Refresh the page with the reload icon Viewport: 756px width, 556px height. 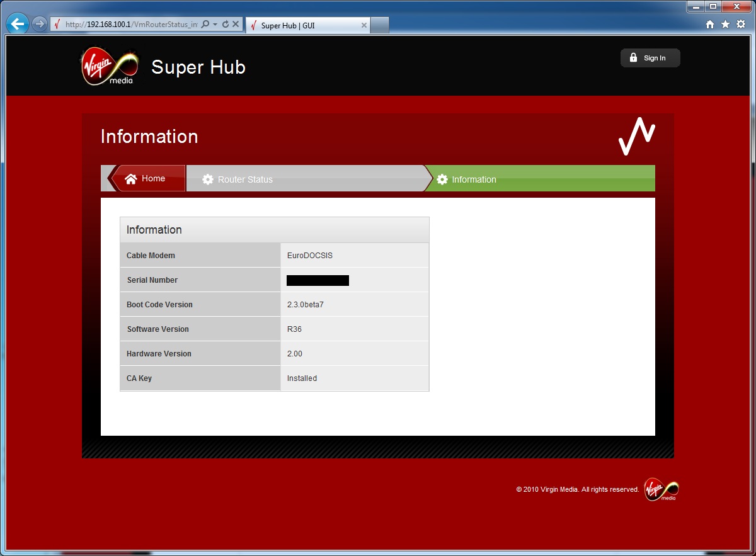[x=225, y=25]
